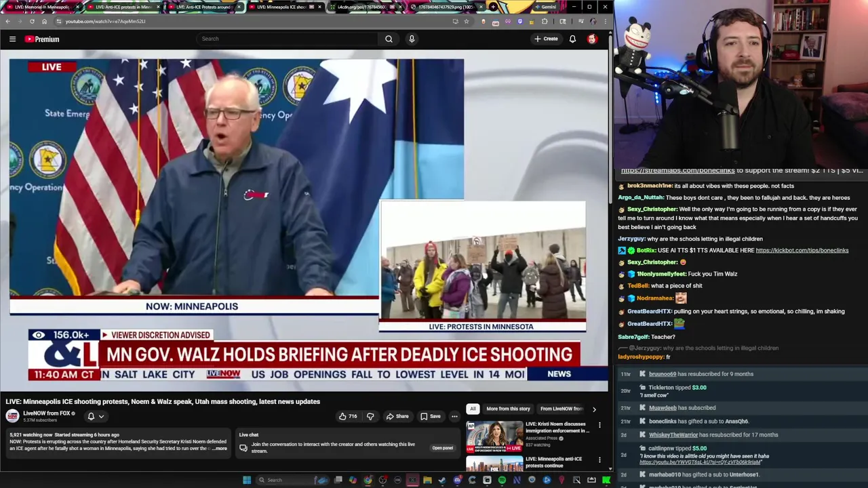Image resolution: width=868 pixels, height=488 pixels.
Task: Expand the subscription notification bell dropdown
Action: pyautogui.click(x=95, y=416)
